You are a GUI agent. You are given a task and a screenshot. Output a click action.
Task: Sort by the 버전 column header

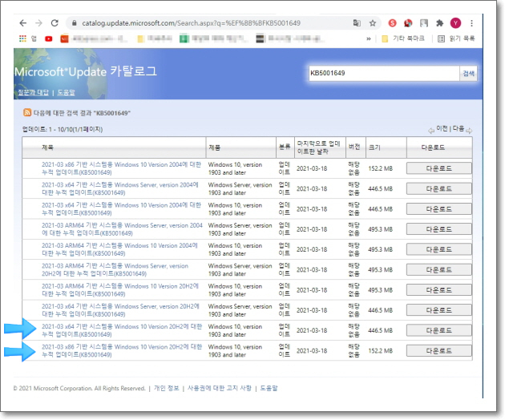354,147
